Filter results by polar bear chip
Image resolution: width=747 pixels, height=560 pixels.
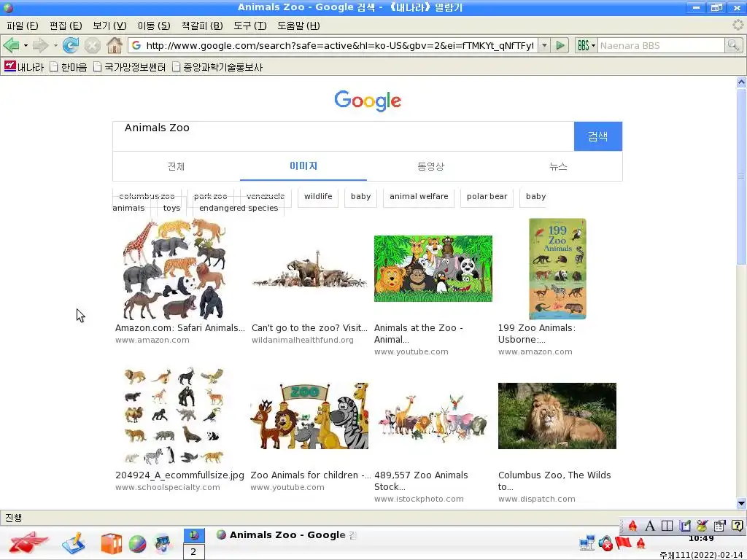click(x=487, y=196)
